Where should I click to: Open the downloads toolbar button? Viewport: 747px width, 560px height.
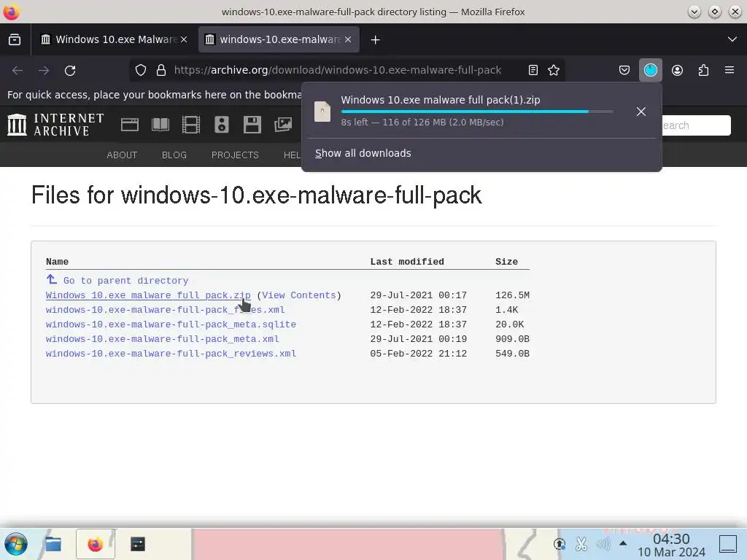point(650,71)
